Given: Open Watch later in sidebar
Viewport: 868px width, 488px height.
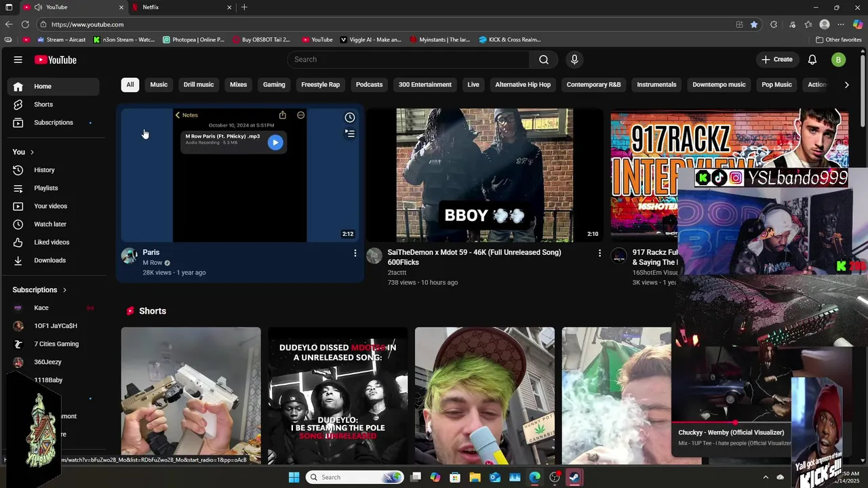Looking at the screenshot, I should pyautogui.click(x=53, y=224).
